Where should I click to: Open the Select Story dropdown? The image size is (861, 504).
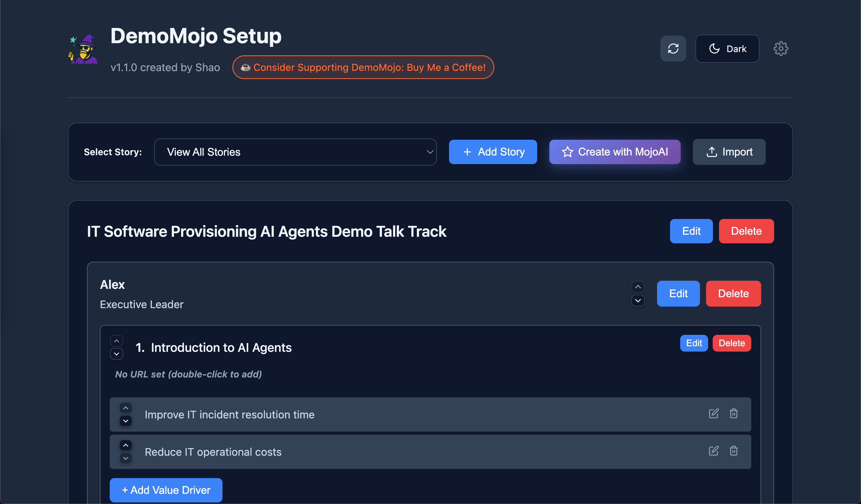(295, 152)
